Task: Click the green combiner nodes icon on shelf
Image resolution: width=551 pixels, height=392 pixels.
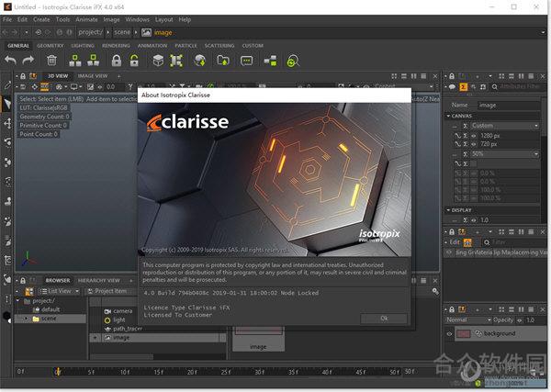Action: [176, 61]
